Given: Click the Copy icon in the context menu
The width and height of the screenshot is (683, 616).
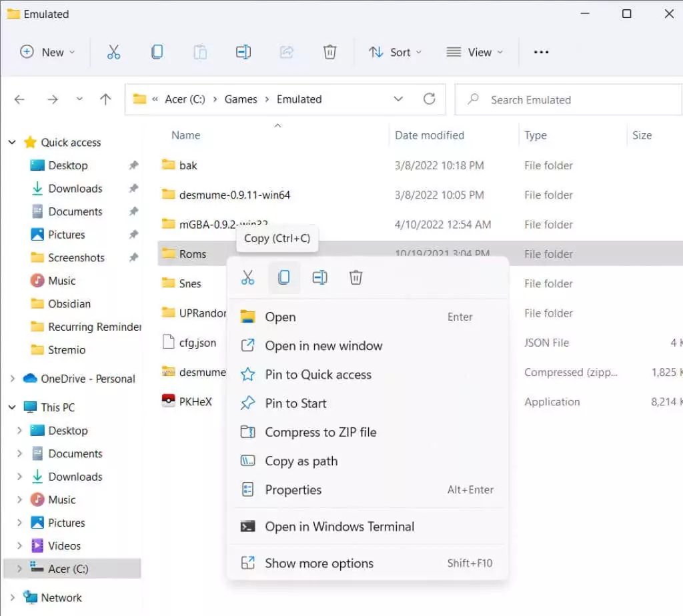Looking at the screenshot, I should pyautogui.click(x=284, y=277).
